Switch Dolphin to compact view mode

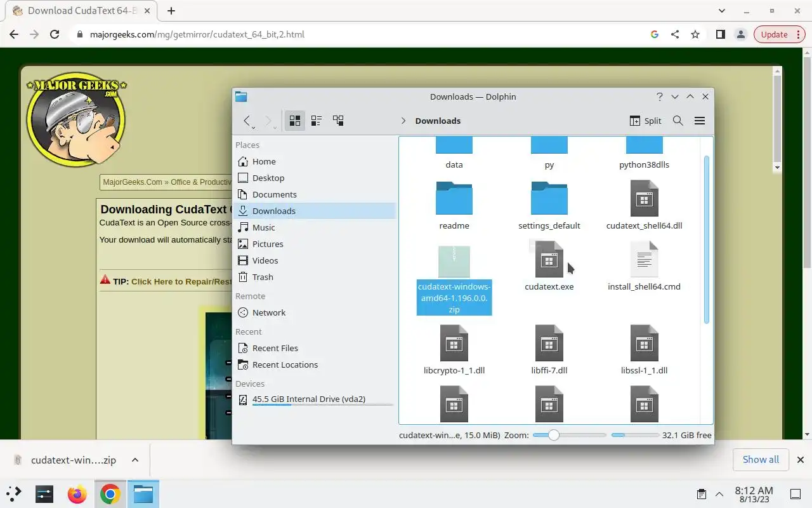317,121
